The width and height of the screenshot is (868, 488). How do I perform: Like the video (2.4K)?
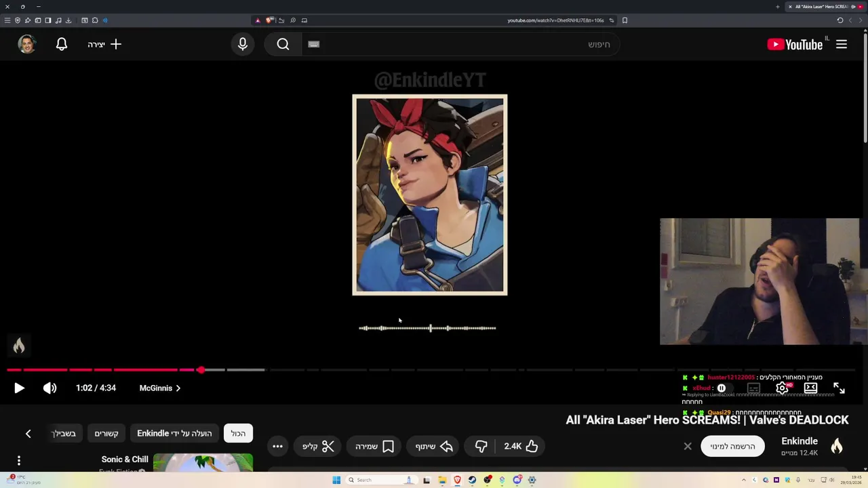click(521, 446)
